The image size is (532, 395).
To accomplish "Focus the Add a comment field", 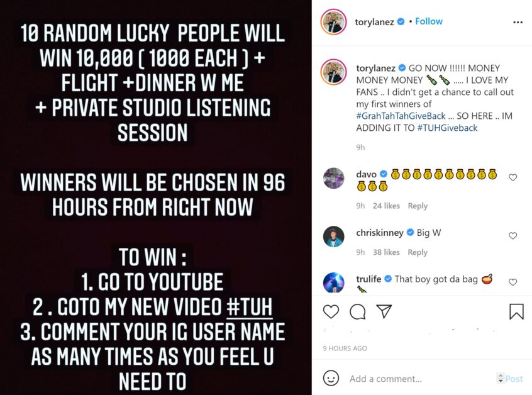I will point(421,379).
